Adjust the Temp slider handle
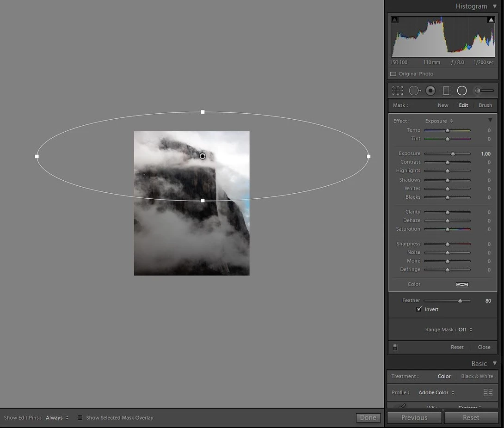The height and width of the screenshot is (428, 504). click(448, 130)
